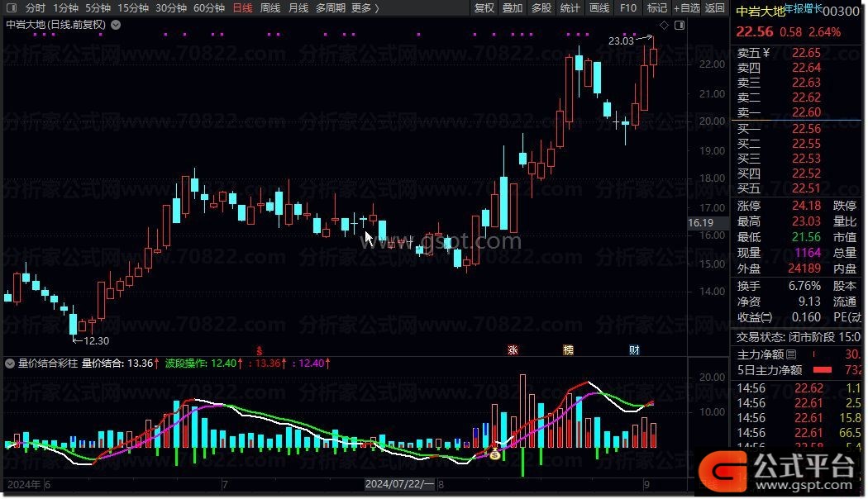
Task: Click the 统计 statistics button
Action: click(x=570, y=8)
